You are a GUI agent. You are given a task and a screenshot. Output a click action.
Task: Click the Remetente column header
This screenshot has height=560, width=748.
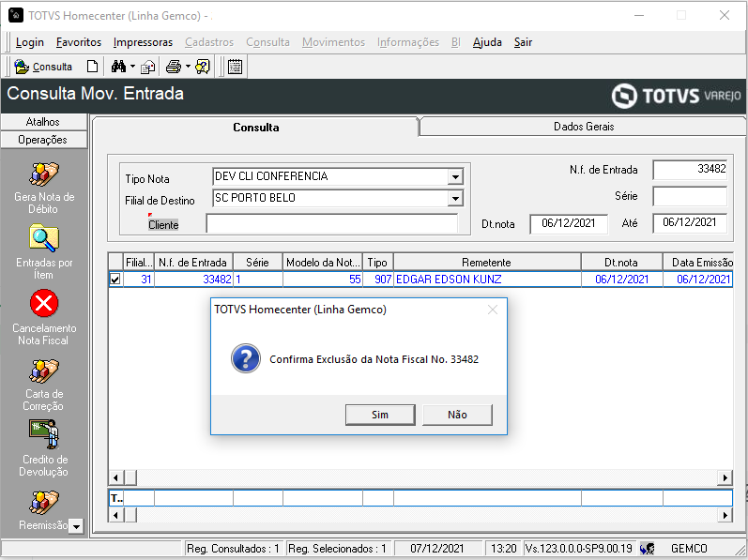coord(486,262)
